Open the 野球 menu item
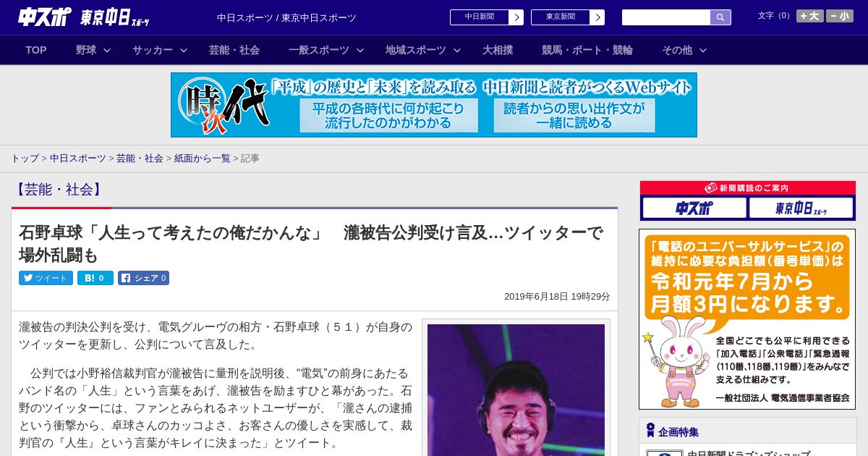Screen dimensions: 868x456 click(86, 50)
